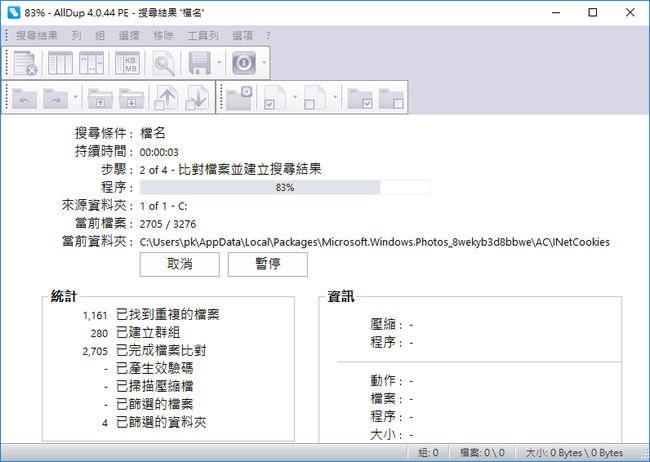Image resolution: width=650 pixels, height=462 pixels.
Task: Click the folder with down arrow icon
Action: 131,98
